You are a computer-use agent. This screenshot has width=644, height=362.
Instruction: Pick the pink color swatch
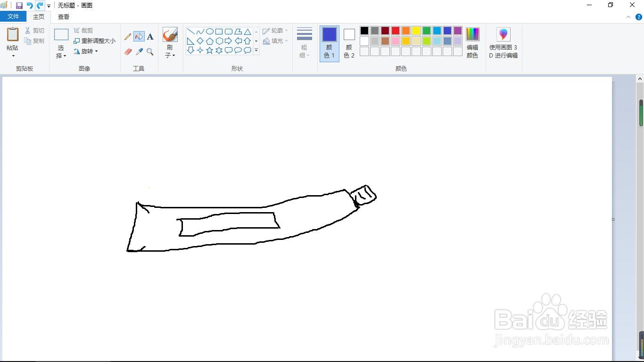coord(396,41)
